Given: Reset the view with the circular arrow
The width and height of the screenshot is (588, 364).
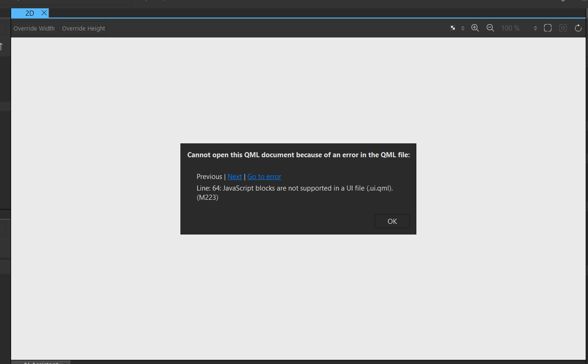Looking at the screenshot, I should (x=578, y=28).
